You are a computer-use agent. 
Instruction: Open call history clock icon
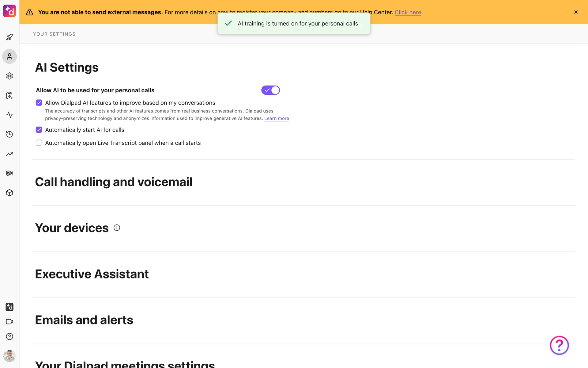9,134
